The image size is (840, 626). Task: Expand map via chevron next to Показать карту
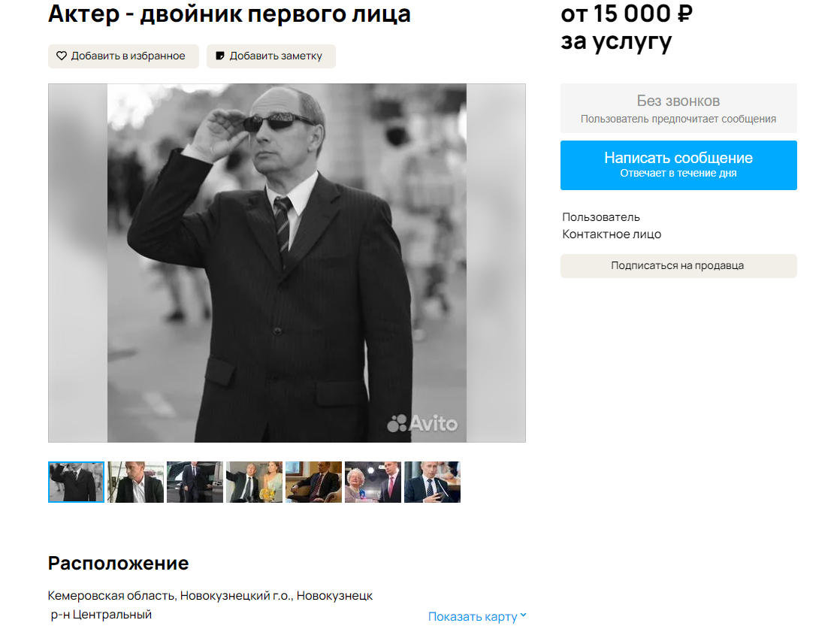tap(524, 615)
